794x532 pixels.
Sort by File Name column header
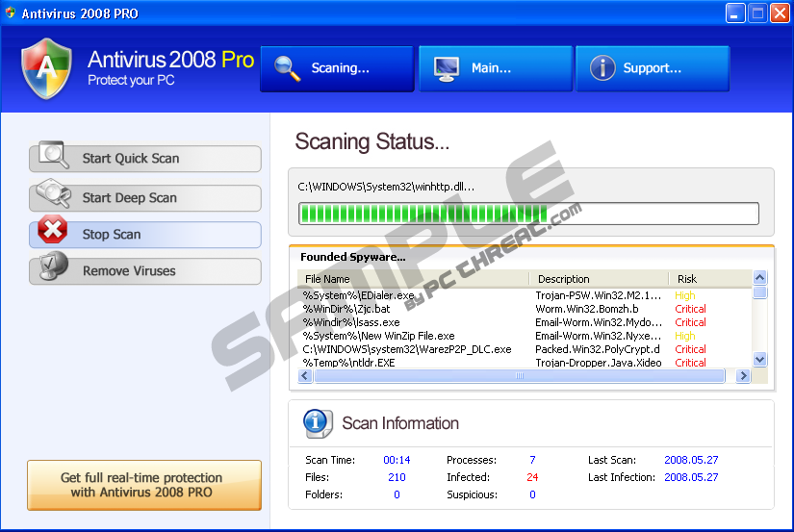point(414,279)
